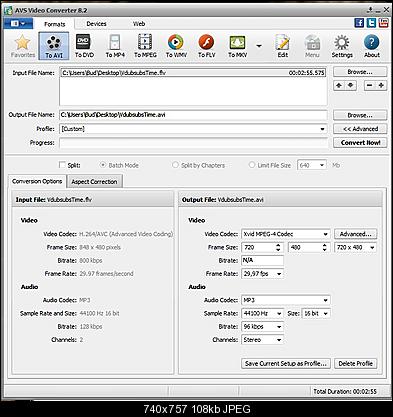Click Convert Now!
Viewport: 393px width, 417px height.
tap(360, 142)
